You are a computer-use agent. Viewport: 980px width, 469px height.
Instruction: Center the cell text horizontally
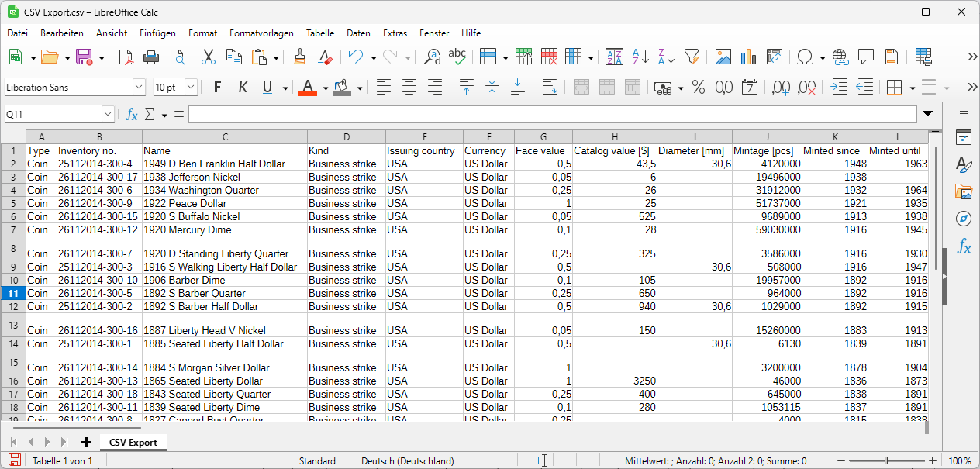tap(409, 88)
